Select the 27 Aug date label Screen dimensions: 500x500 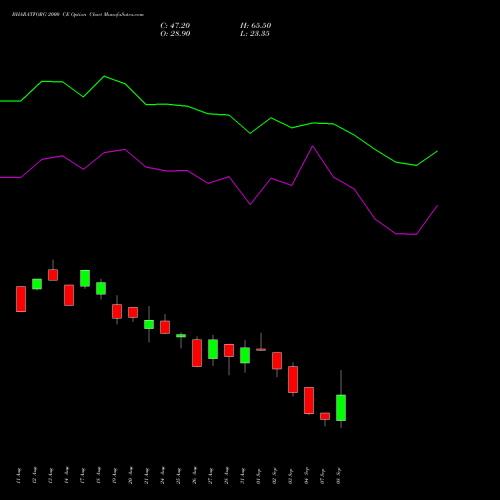[x=210, y=476]
